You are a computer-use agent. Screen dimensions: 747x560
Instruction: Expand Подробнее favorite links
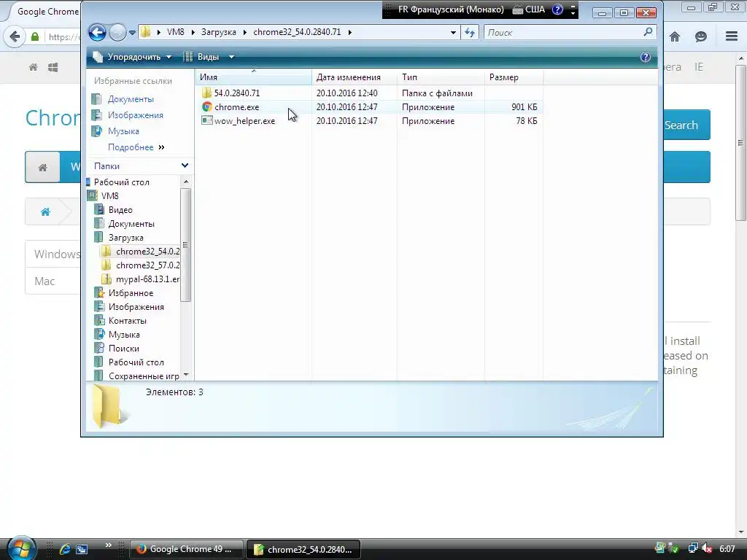(136, 147)
